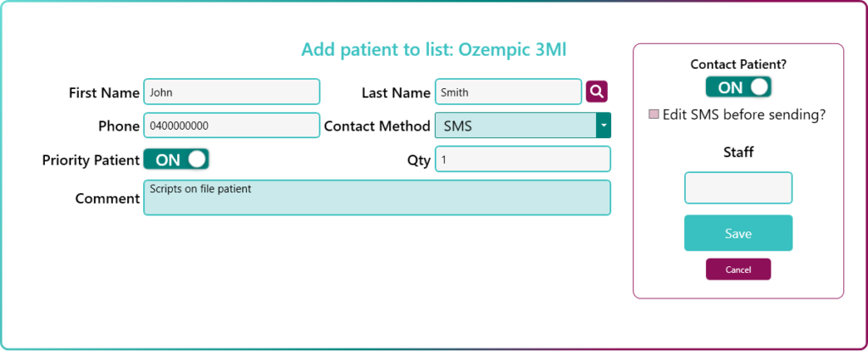Click the 'Comment' field label
The width and height of the screenshot is (868, 351).
pyautogui.click(x=108, y=198)
